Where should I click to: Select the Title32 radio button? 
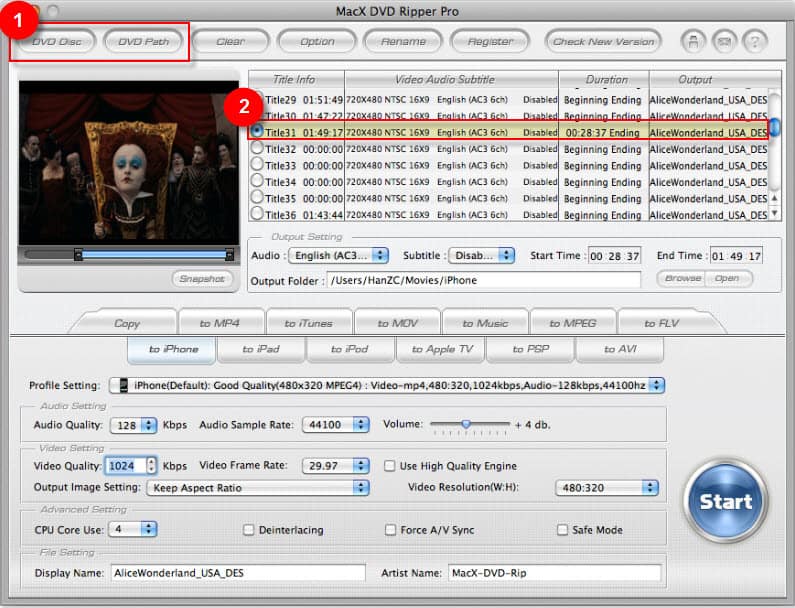pyautogui.click(x=257, y=148)
